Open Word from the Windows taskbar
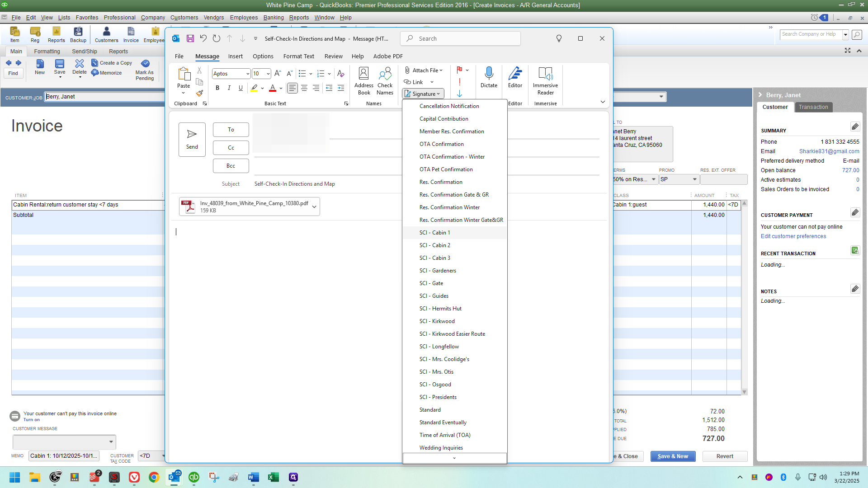 (x=253, y=477)
